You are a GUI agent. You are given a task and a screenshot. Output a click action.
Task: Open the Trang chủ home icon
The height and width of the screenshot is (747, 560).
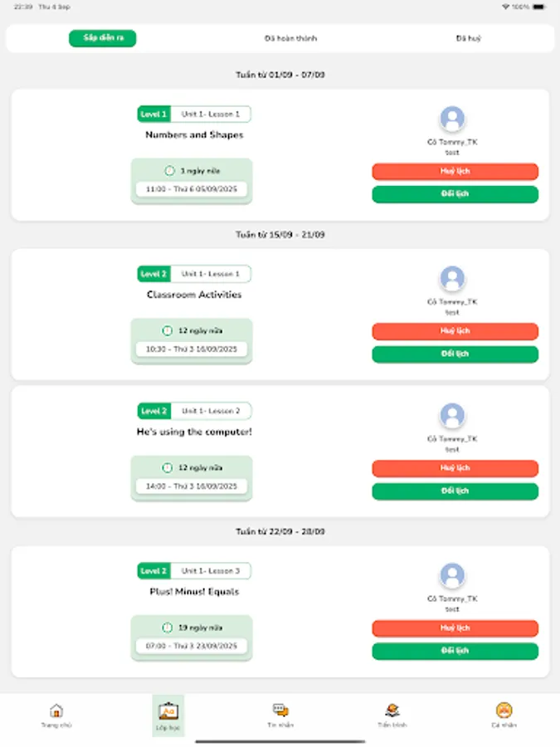click(x=56, y=711)
